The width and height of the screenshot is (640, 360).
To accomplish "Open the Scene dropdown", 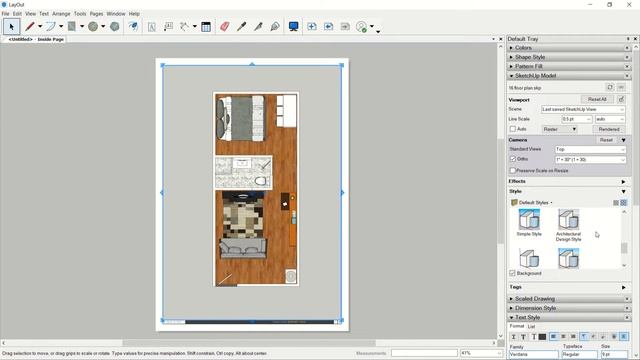I will click(x=583, y=109).
